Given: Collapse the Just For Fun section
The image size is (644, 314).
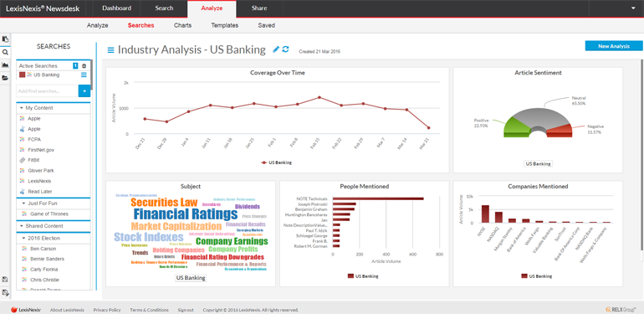Looking at the screenshot, I should [x=23, y=203].
